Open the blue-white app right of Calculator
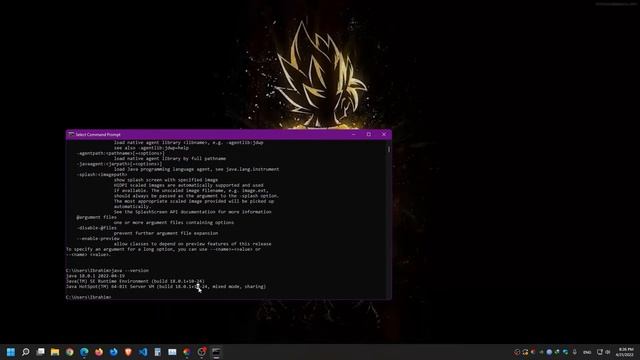The width and height of the screenshot is (640, 360). tap(172, 352)
